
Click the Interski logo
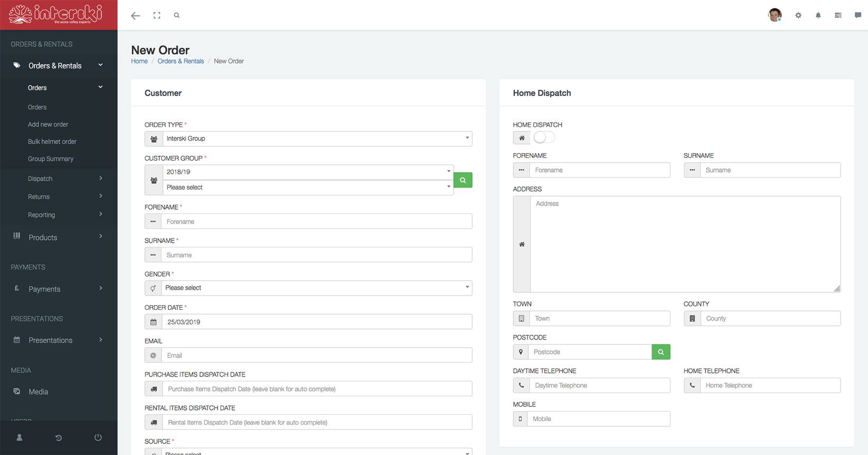click(56, 14)
